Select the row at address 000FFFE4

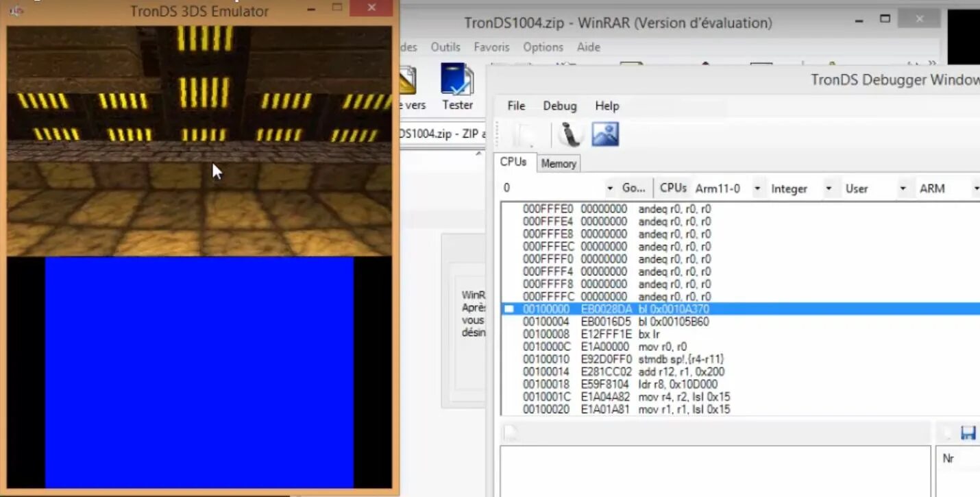pos(741,221)
